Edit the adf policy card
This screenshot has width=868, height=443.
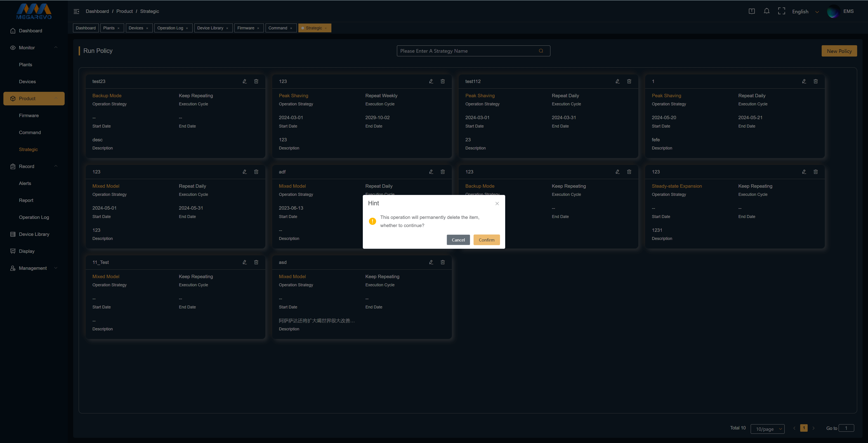tap(431, 172)
